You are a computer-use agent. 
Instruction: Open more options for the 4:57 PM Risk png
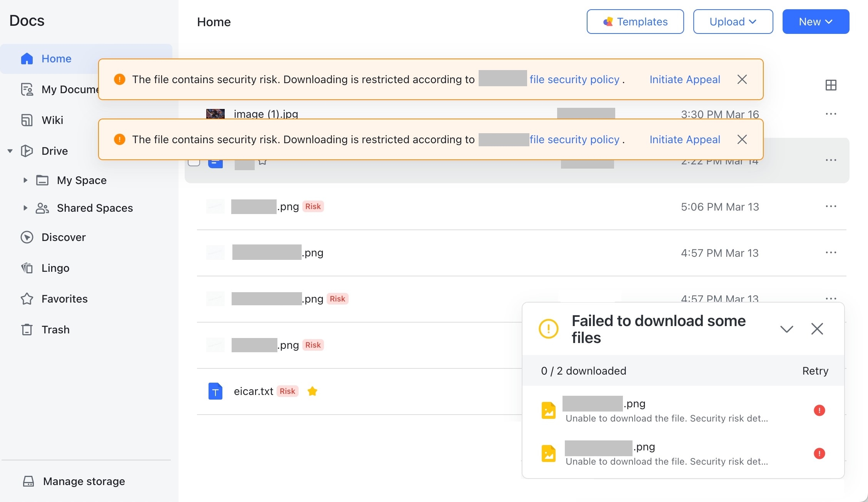[831, 298]
